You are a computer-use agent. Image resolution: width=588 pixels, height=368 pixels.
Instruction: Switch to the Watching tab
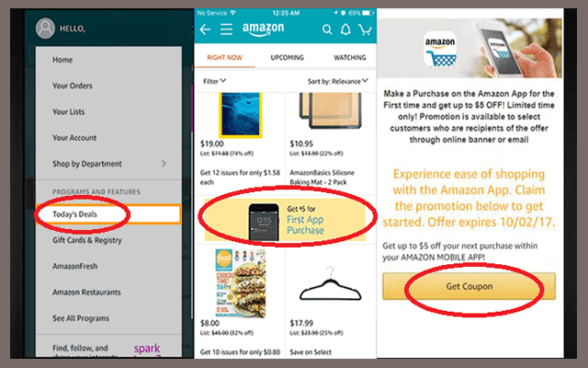click(350, 57)
